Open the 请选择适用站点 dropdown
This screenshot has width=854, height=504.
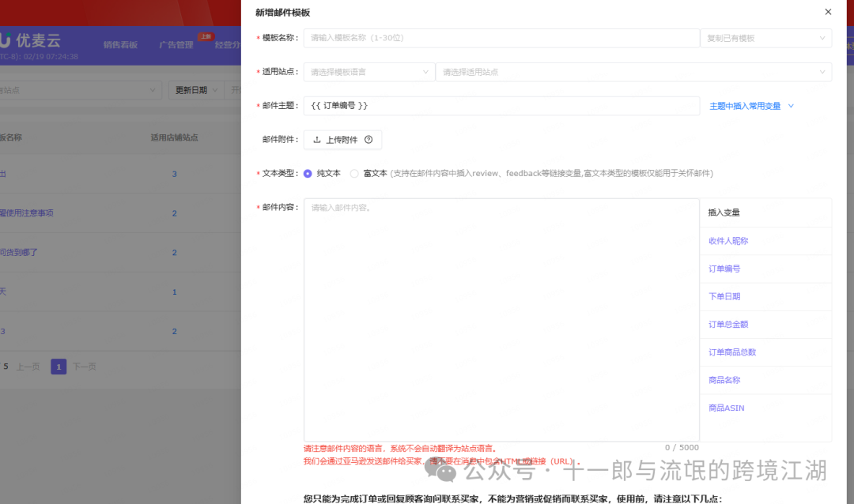634,72
